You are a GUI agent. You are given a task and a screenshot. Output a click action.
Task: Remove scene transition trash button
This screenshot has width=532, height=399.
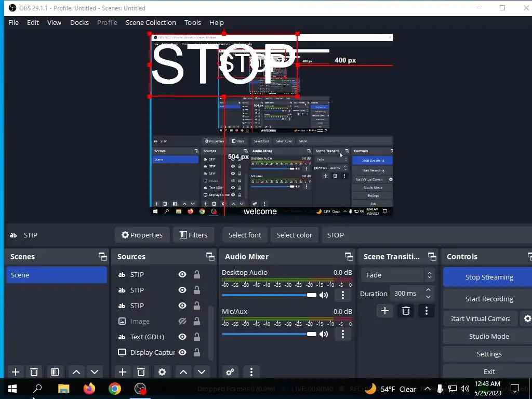406,311
